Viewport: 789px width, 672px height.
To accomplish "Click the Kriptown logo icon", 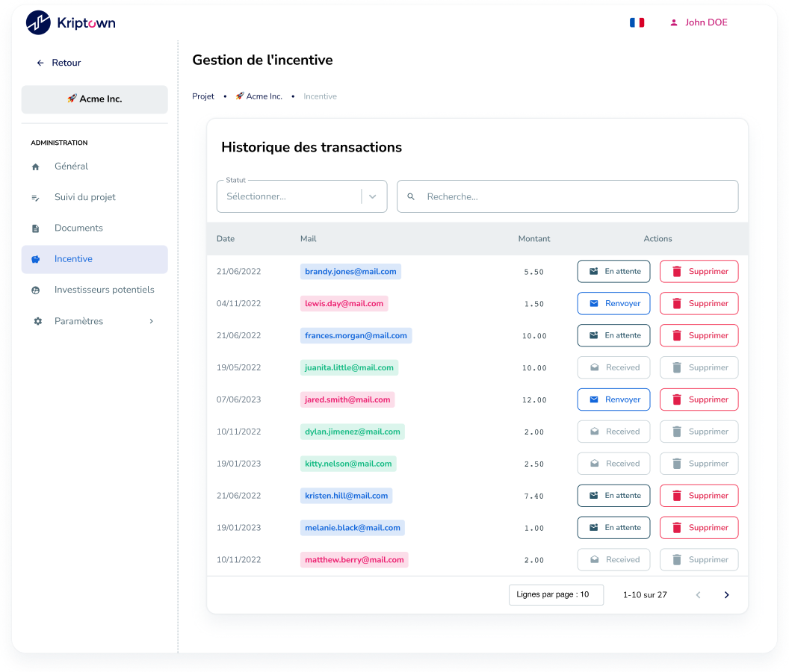I will [x=38, y=23].
